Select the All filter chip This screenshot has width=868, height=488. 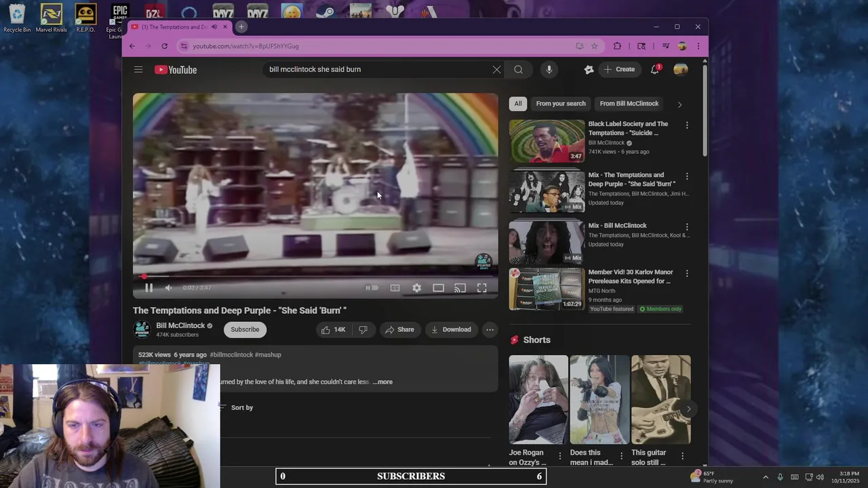point(518,104)
